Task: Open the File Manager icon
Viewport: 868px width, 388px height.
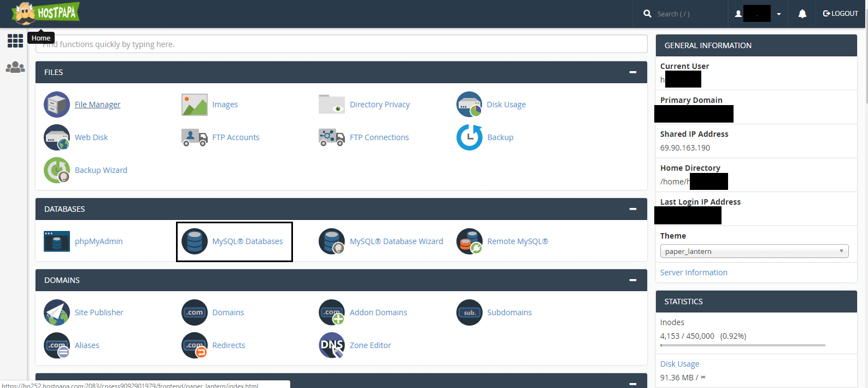Action: click(57, 105)
